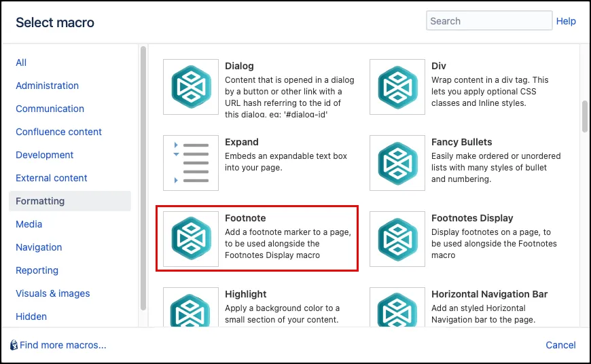This screenshot has height=364, width=591.
Task: Click the marketplace icon beside Find more macros
Action: coord(14,345)
